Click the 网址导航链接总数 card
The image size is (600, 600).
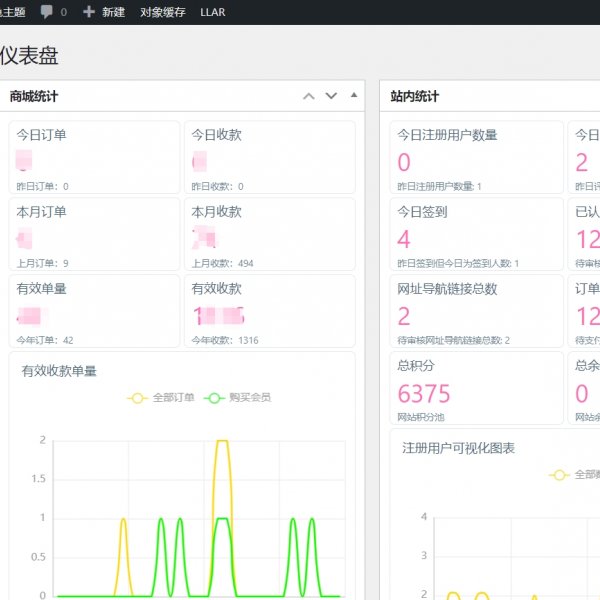476,310
